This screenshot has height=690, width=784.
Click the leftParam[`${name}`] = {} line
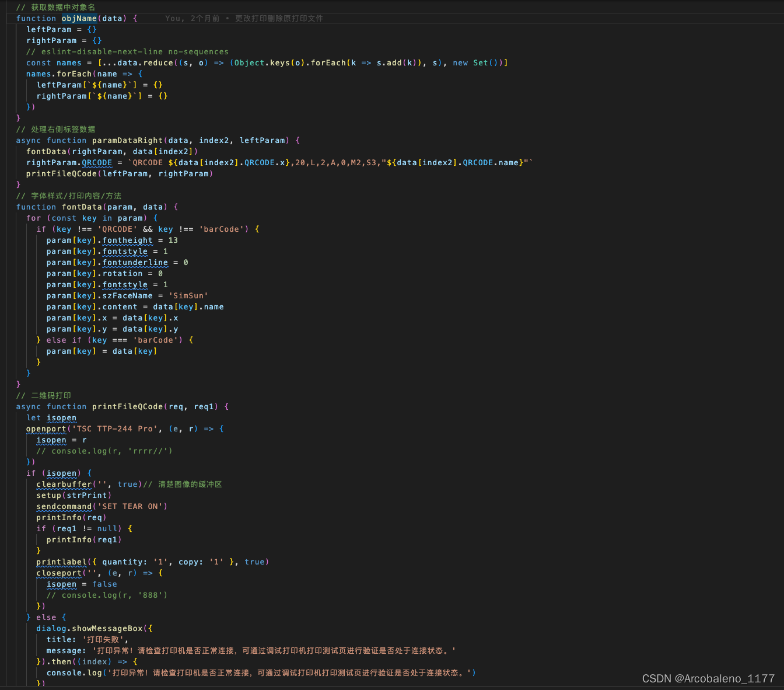[100, 85]
